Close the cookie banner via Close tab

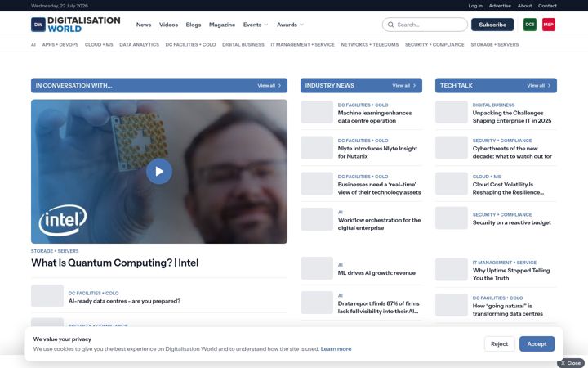[x=570, y=363]
